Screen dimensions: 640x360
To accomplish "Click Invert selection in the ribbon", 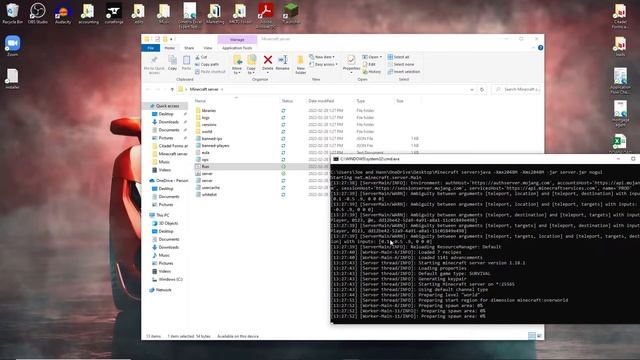I will tap(404, 72).
